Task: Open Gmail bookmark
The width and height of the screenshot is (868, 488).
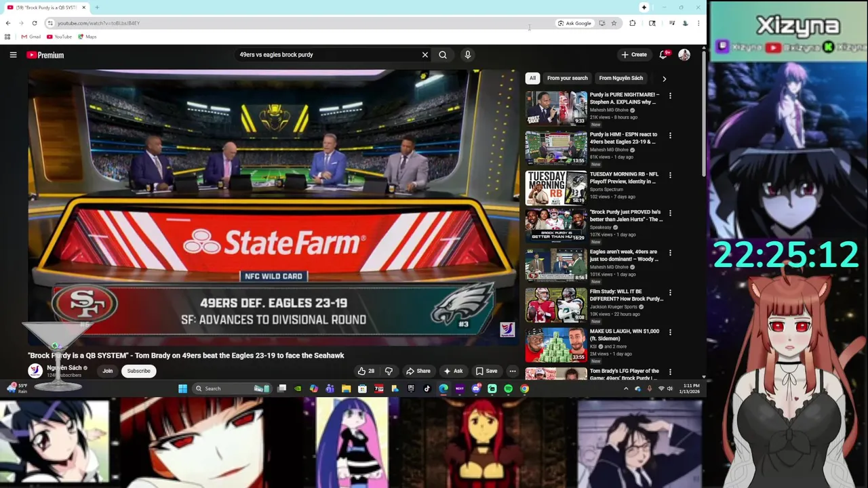Action: tap(31, 37)
